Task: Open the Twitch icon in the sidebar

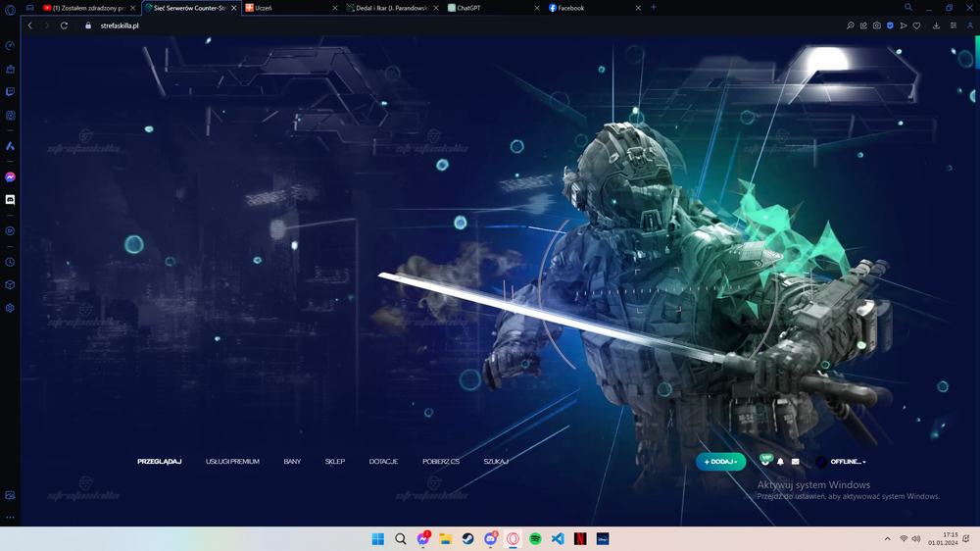Action: click(10, 92)
